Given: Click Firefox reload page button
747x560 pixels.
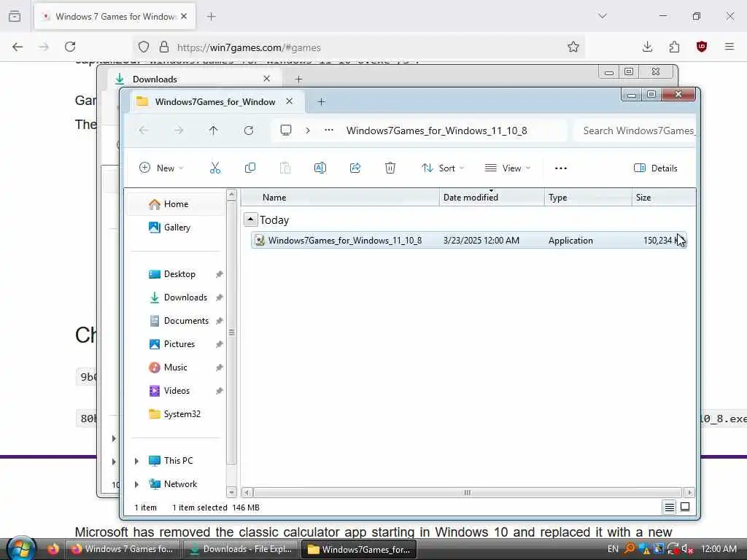Looking at the screenshot, I should pyautogui.click(x=70, y=47).
